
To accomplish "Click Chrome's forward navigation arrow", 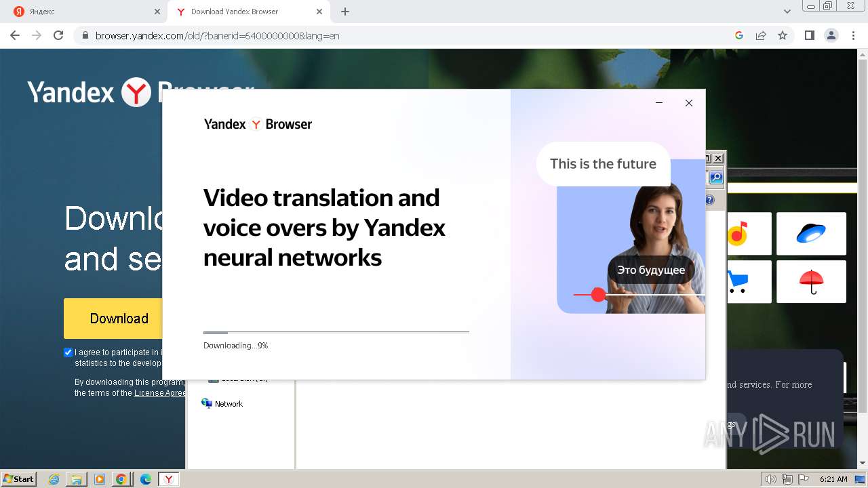I will pyautogui.click(x=37, y=35).
